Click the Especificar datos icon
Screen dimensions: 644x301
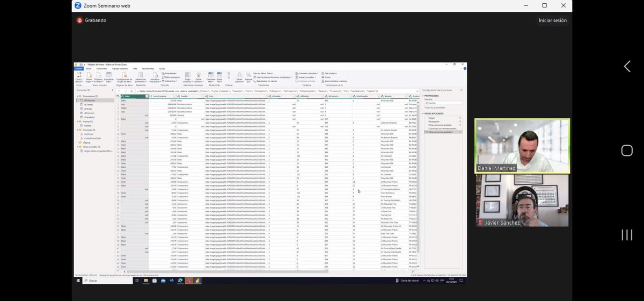tap(109, 75)
